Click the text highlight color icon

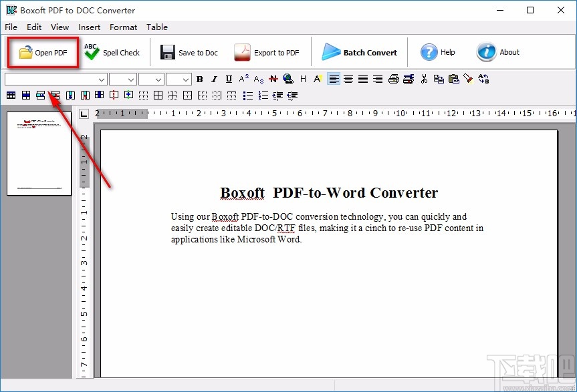318,79
